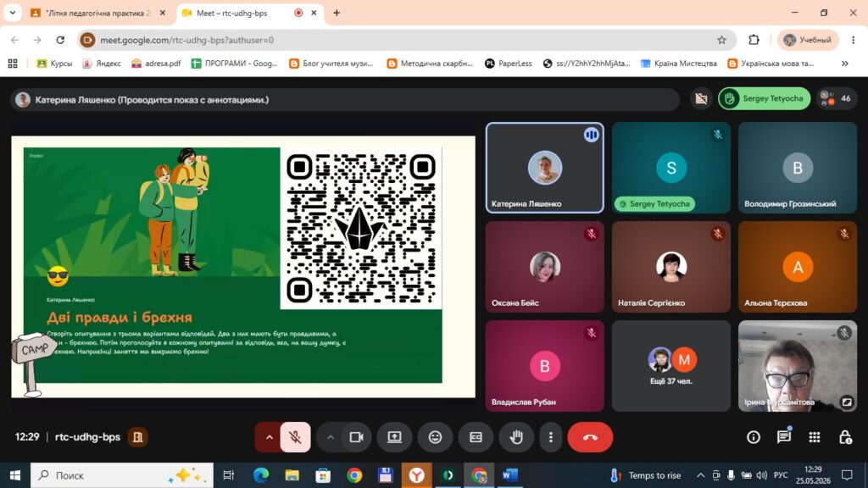This screenshot has width=868, height=488.
Task: Toggle the camera button
Action: 356,437
